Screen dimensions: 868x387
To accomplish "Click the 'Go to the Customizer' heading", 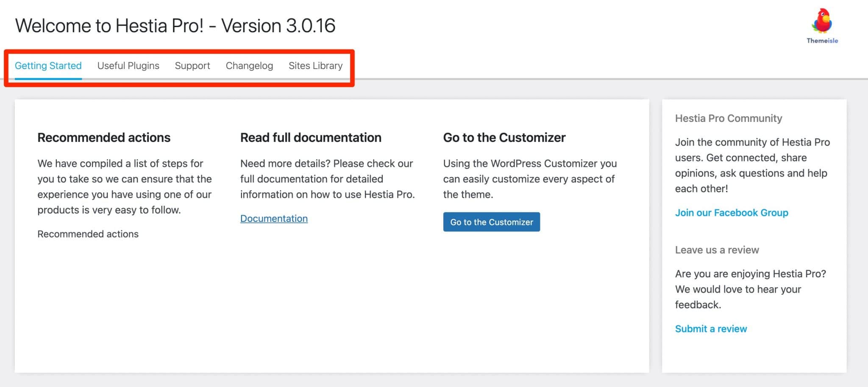I will coord(504,138).
